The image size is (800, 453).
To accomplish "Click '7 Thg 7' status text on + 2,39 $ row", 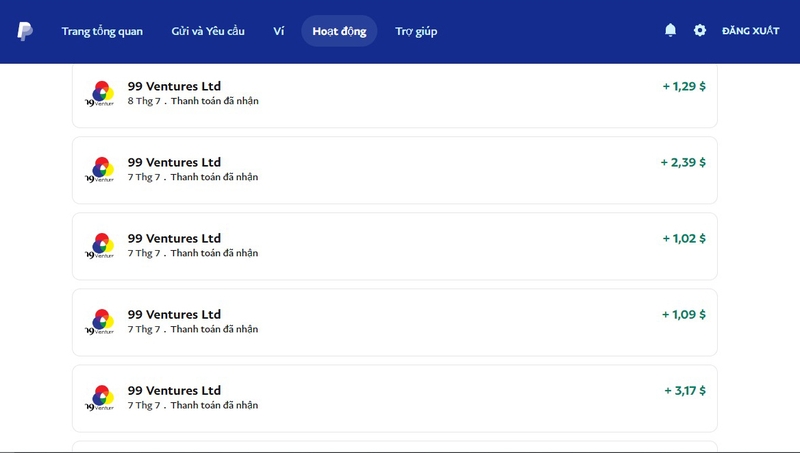I will 193,177.
